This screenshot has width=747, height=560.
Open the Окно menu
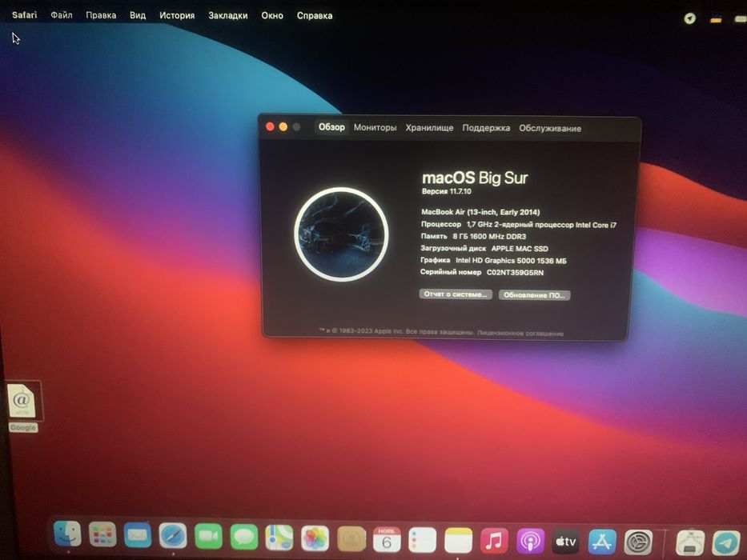click(272, 16)
